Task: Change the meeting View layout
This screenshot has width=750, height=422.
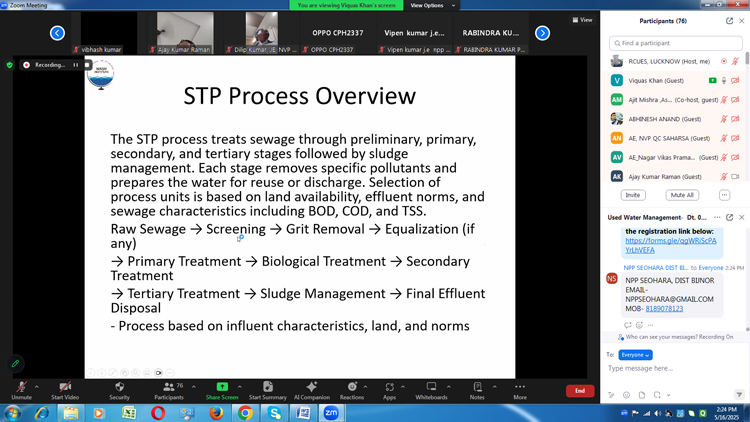Action: (x=582, y=20)
